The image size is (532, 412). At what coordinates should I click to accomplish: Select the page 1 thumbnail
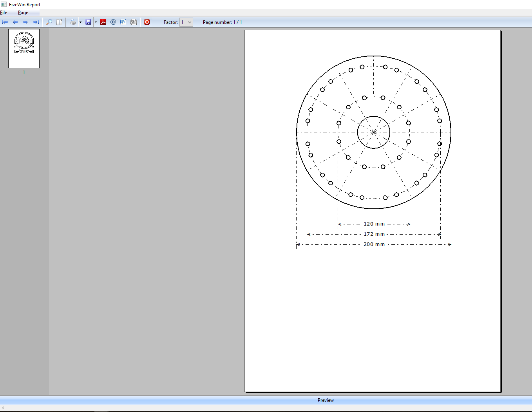(24, 49)
